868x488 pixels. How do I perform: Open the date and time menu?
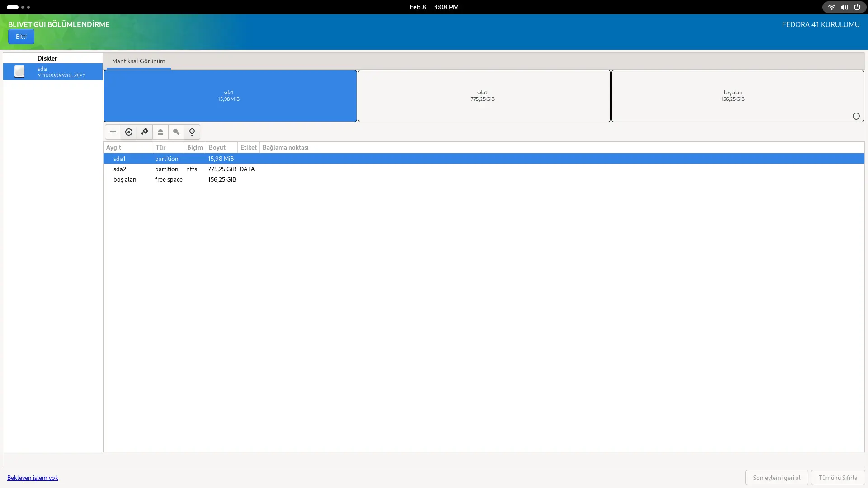point(434,7)
